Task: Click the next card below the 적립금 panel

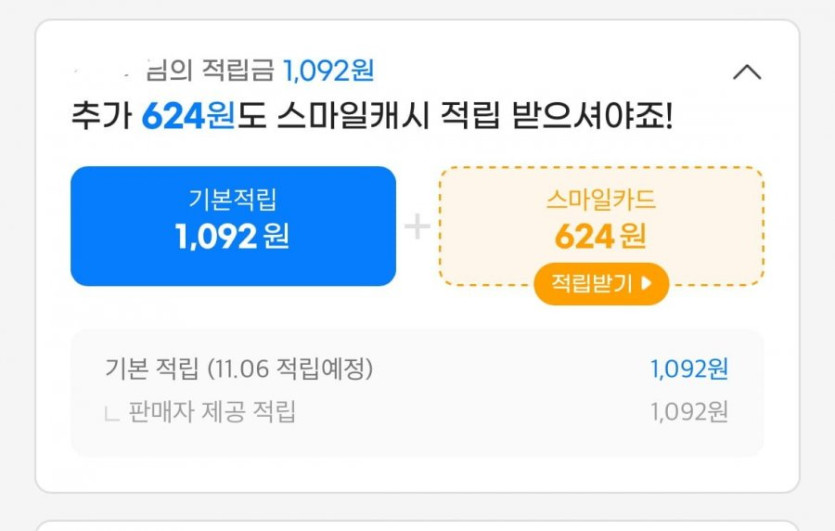Action: [x=417, y=525]
